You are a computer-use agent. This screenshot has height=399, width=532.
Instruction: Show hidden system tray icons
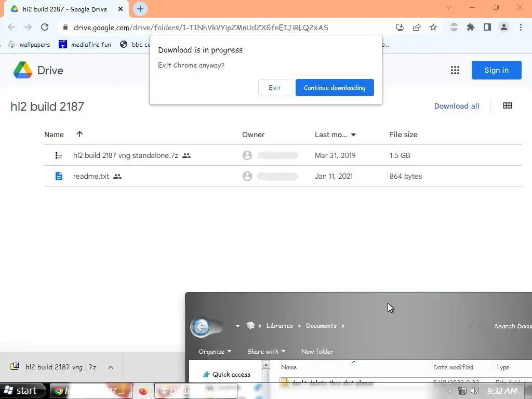coord(449,391)
